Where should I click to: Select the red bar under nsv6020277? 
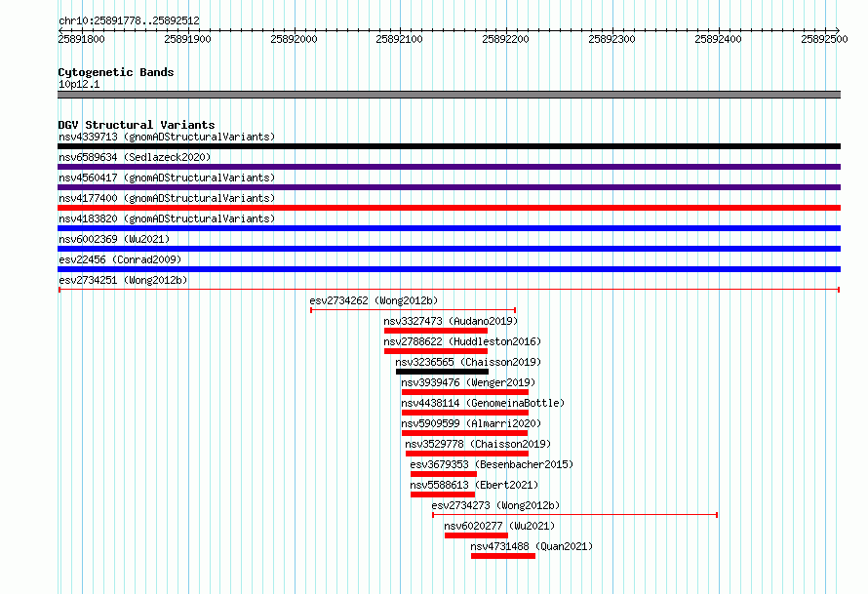tap(476, 535)
